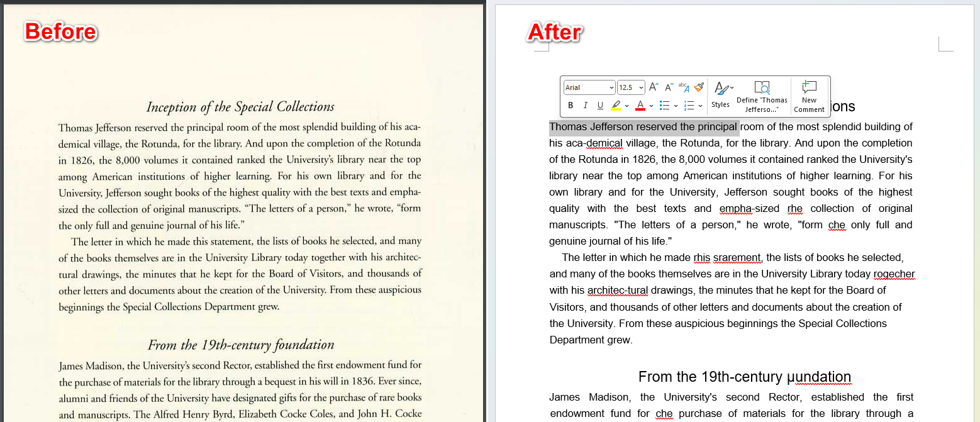Toggle bold formatting on selected text
This screenshot has height=422, width=980.
point(571,105)
